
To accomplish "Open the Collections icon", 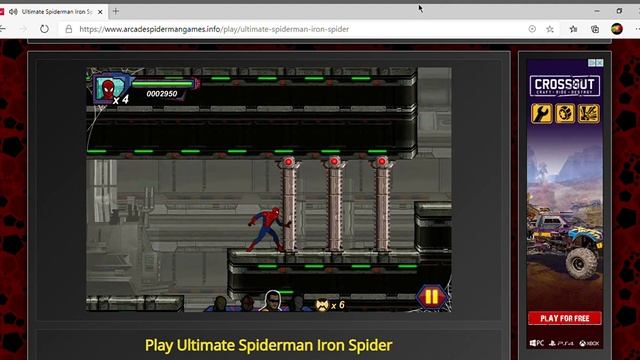I will click(x=595, y=29).
